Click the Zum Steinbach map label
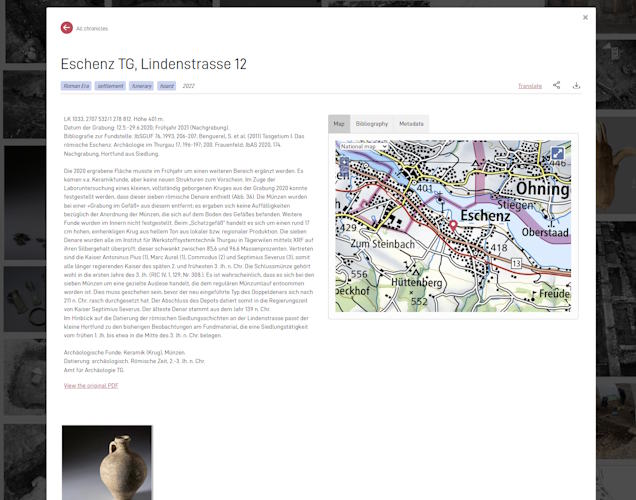 coord(382,244)
